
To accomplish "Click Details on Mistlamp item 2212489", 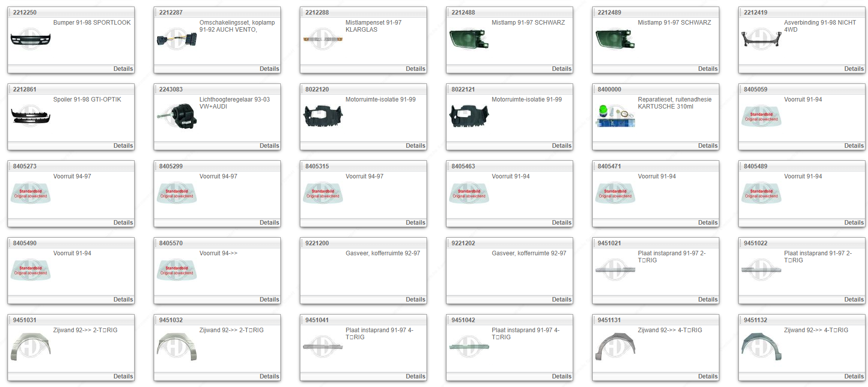I will [x=708, y=69].
